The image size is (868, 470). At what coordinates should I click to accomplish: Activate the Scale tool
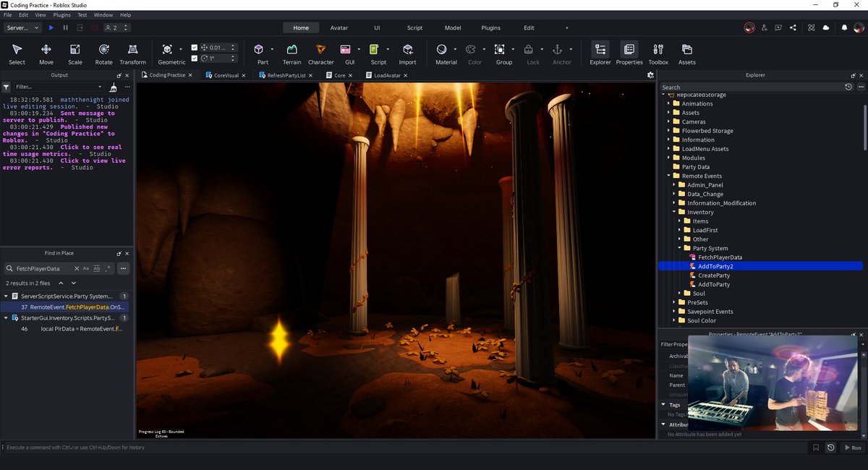(x=75, y=54)
